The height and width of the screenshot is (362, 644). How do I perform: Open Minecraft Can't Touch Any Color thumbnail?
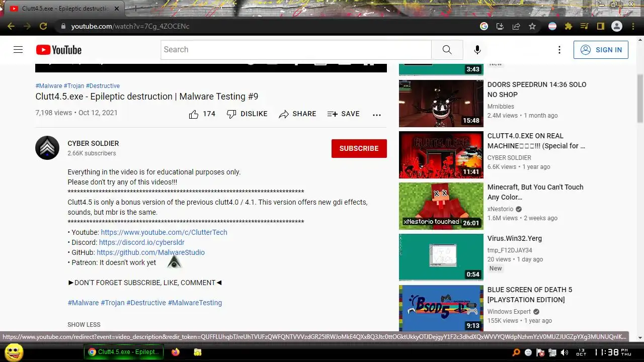(441, 206)
